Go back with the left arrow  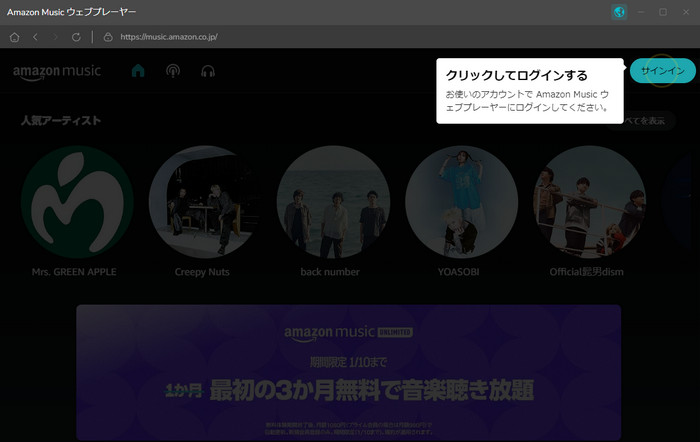pyautogui.click(x=35, y=37)
